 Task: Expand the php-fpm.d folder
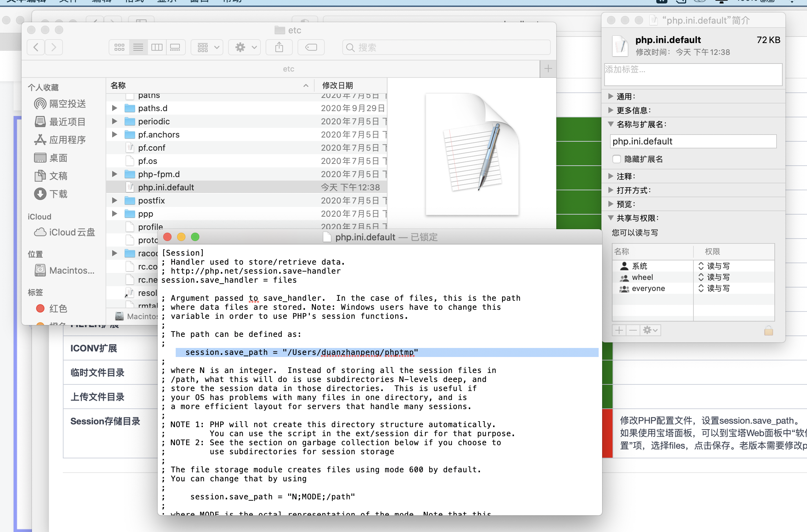[114, 174]
